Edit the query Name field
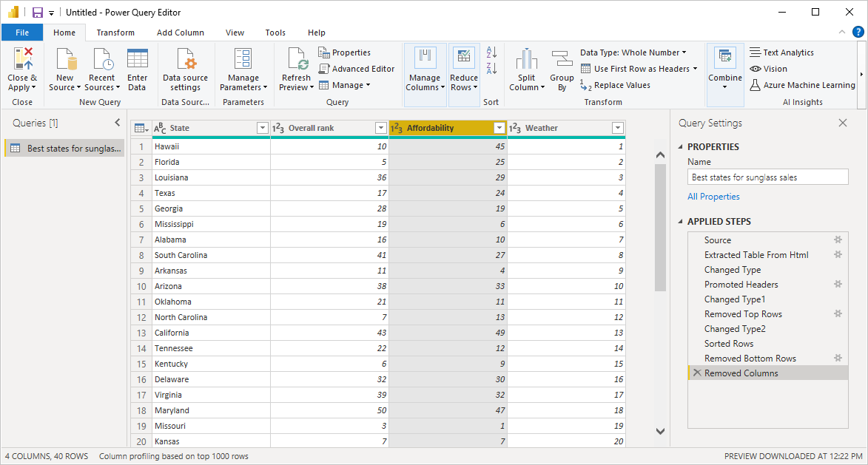 pos(767,176)
